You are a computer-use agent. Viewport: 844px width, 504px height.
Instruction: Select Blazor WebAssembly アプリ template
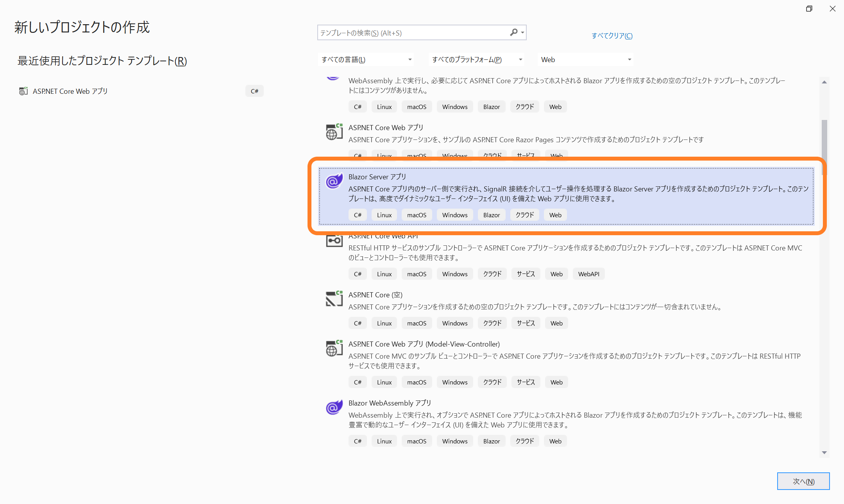pyautogui.click(x=390, y=403)
